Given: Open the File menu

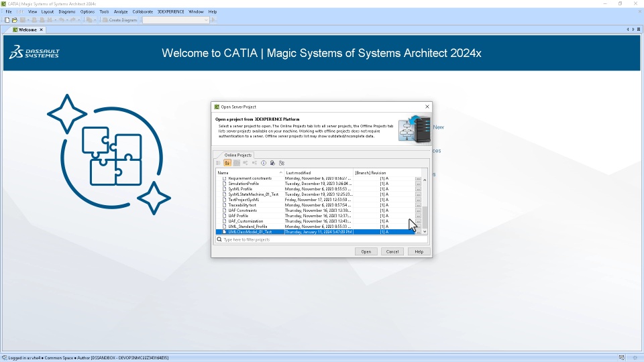Looking at the screenshot, I should tap(9, 12).
